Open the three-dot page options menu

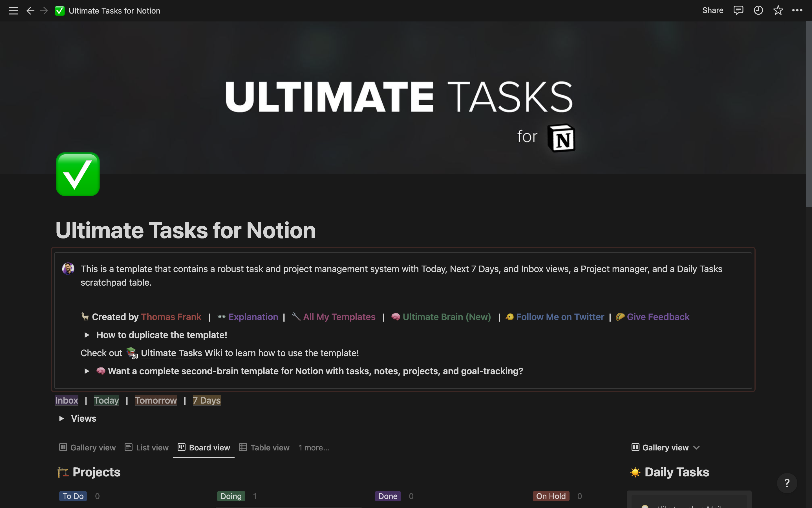pyautogui.click(x=797, y=10)
